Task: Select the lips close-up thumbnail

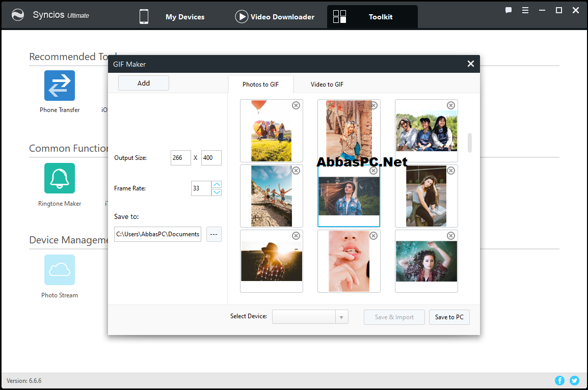Action: tap(349, 261)
